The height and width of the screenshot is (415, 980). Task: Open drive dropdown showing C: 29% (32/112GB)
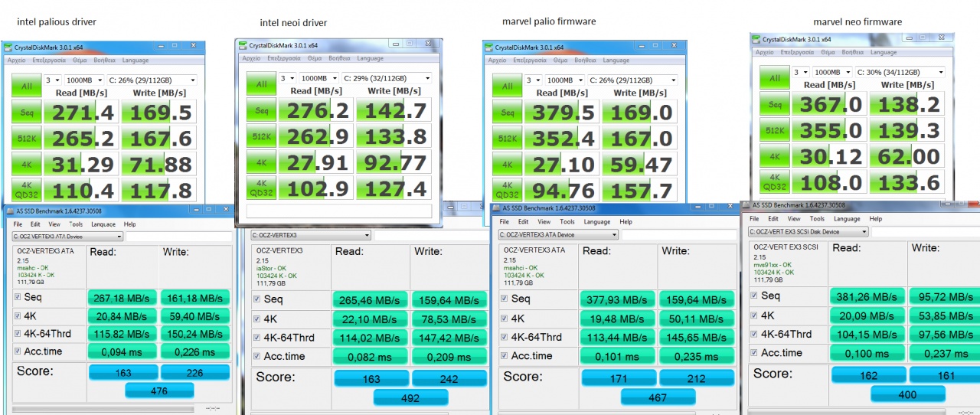(387, 78)
